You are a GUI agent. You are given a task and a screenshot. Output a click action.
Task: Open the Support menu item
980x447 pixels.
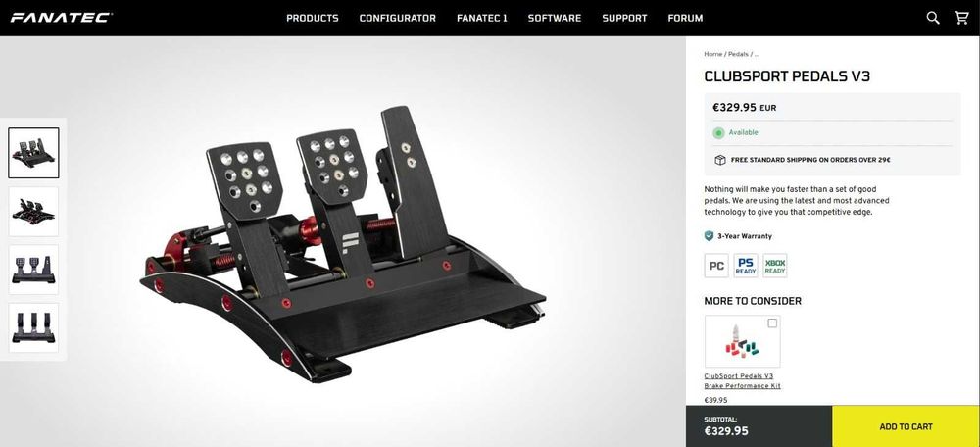(624, 18)
